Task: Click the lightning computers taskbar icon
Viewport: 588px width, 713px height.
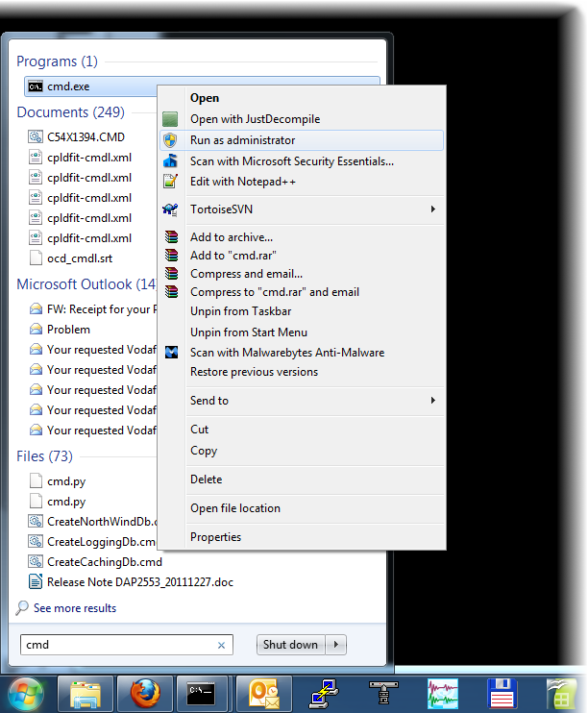Action: pyautogui.click(x=324, y=694)
